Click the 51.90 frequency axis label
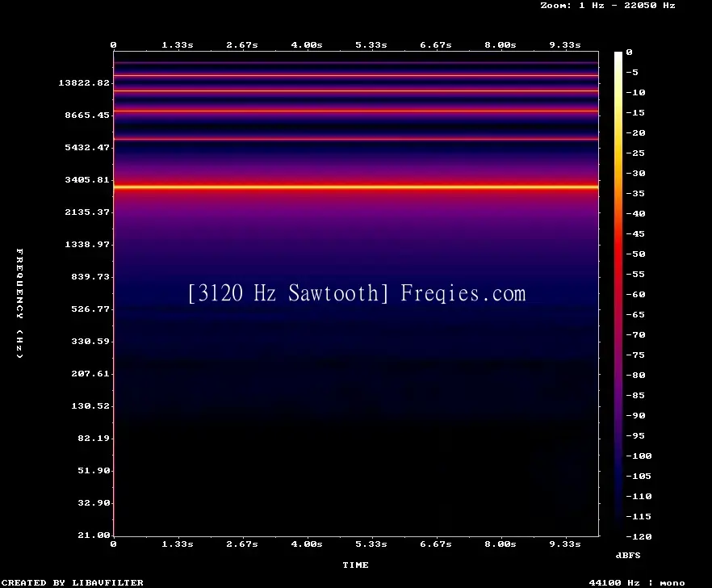Viewport: 712px width, 588px height. pyautogui.click(x=94, y=470)
